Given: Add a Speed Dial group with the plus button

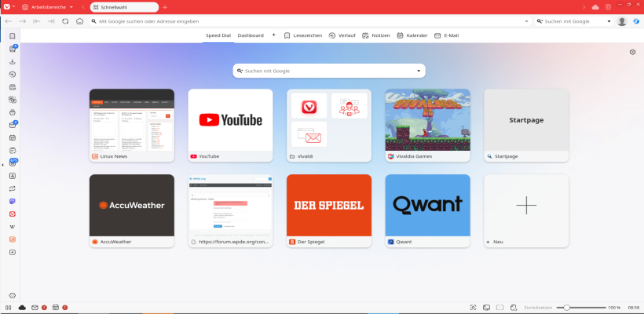Looking at the screenshot, I should coord(273,35).
